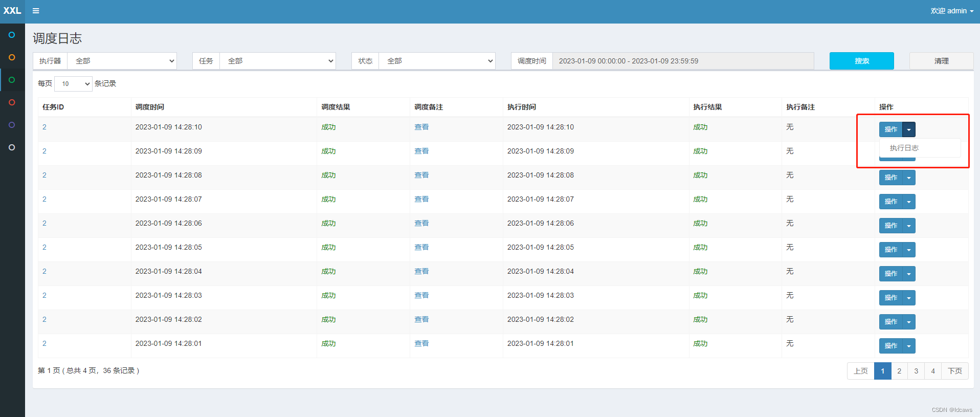Click 查看 in the 14:28:04 row
This screenshot has height=417, width=980.
pos(421,271)
